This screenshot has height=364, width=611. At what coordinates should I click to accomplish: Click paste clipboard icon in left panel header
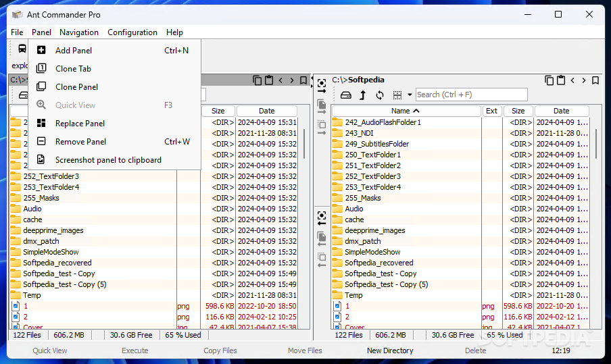tap(269, 80)
